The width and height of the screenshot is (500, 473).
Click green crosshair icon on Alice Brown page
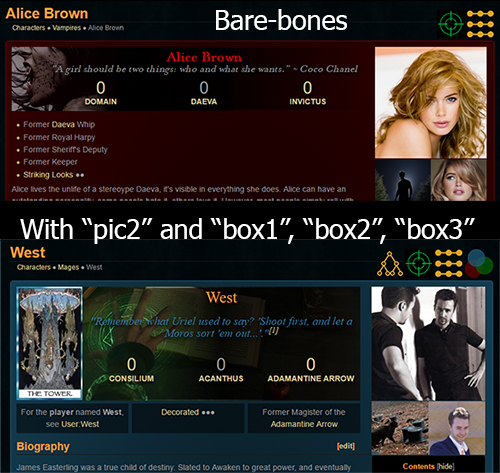pos(451,24)
